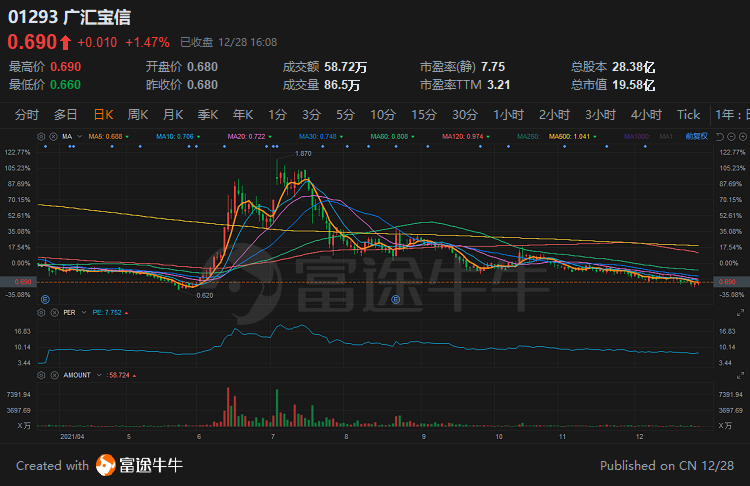
Task: Close the AMOUNT indicator panel
Action: click(55, 376)
